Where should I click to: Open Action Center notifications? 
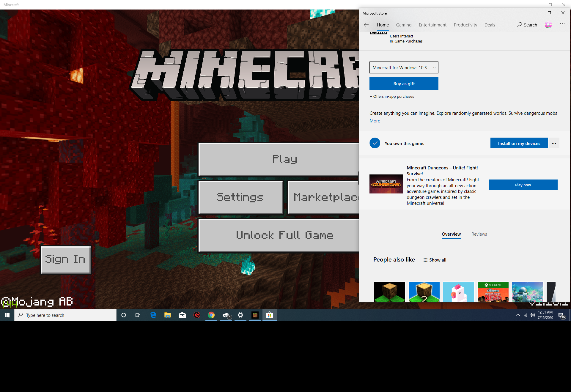(562, 315)
